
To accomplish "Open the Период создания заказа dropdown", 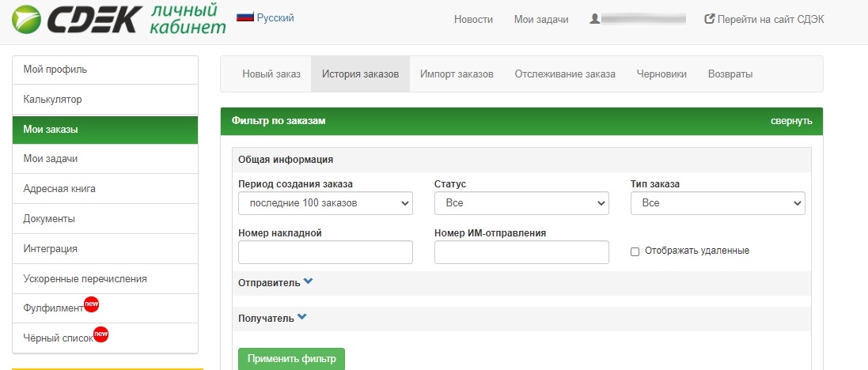I will [x=325, y=203].
